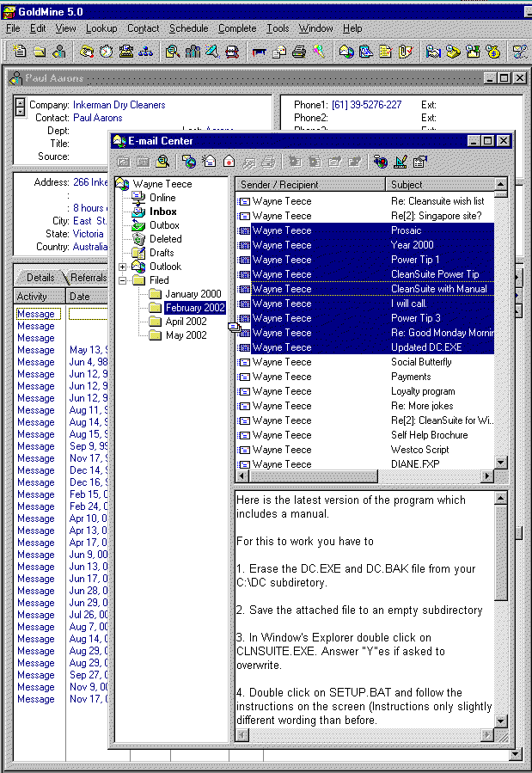Click the Activity column header
532x773 pixels.
tap(40, 297)
